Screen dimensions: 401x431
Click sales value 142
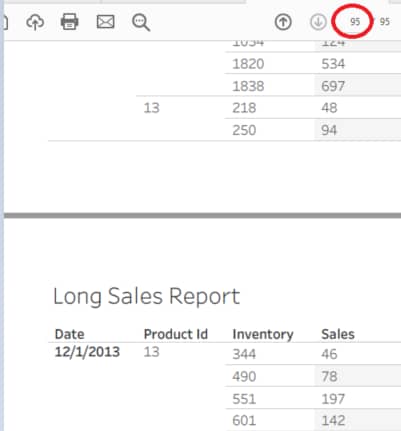click(x=333, y=421)
